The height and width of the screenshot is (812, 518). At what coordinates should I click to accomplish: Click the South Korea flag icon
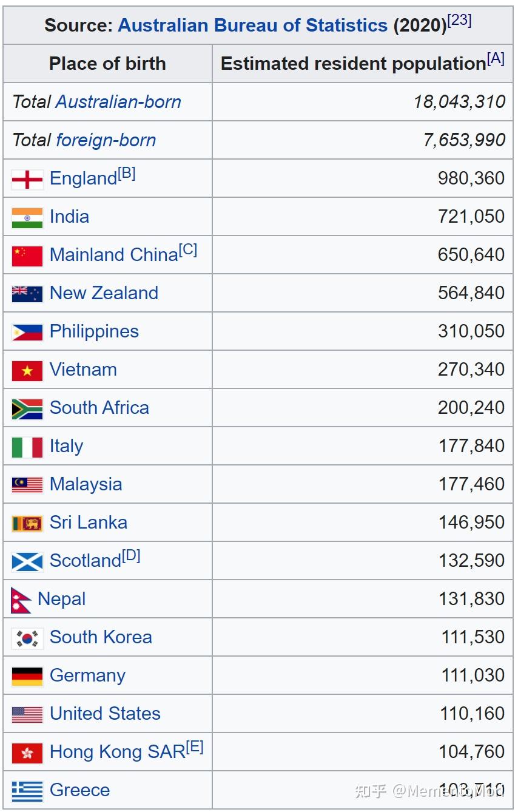coord(27,638)
